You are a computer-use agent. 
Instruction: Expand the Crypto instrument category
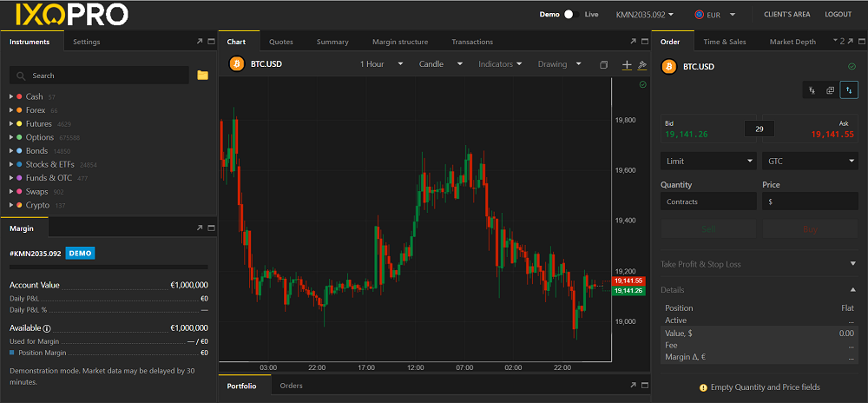[11, 205]
